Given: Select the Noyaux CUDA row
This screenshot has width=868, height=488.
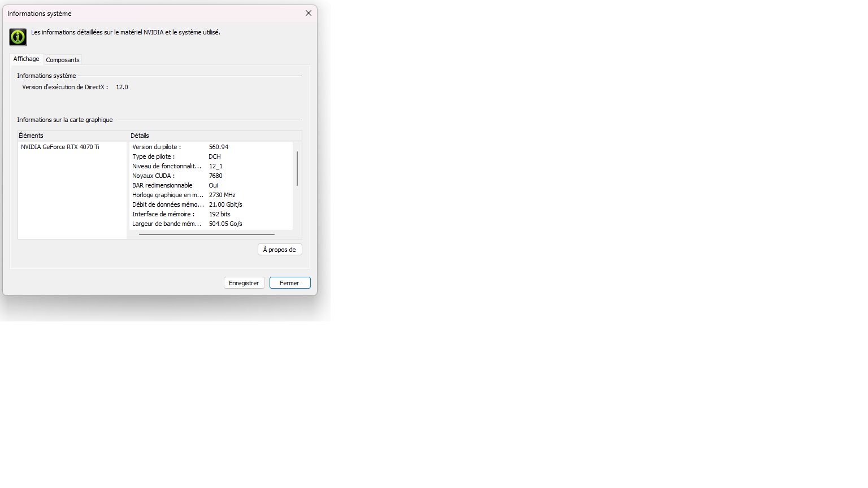Looking at the screenshot, I should coord(211,176).
